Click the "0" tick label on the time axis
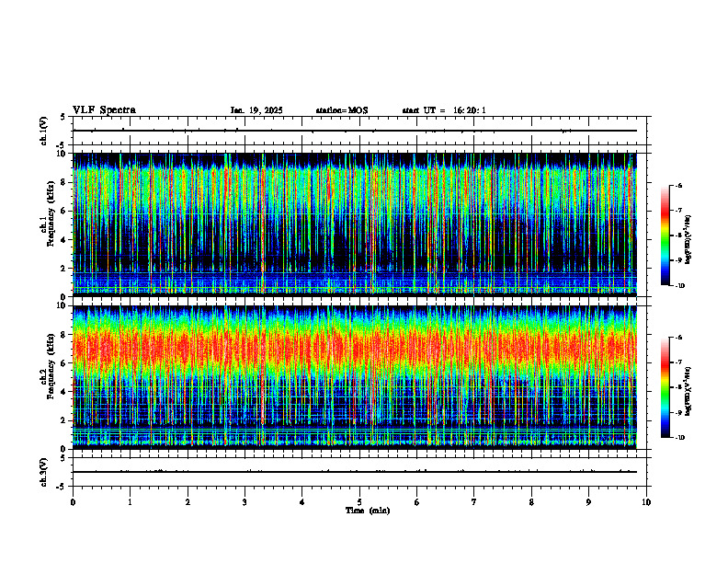This screenshot has height=563, width=728. point(73,502)
